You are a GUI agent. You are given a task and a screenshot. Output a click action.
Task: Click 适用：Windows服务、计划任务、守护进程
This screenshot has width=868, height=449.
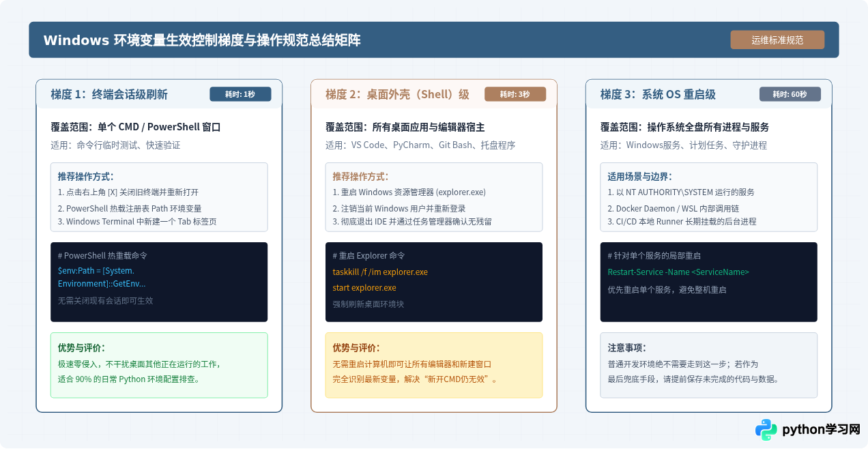684,145
